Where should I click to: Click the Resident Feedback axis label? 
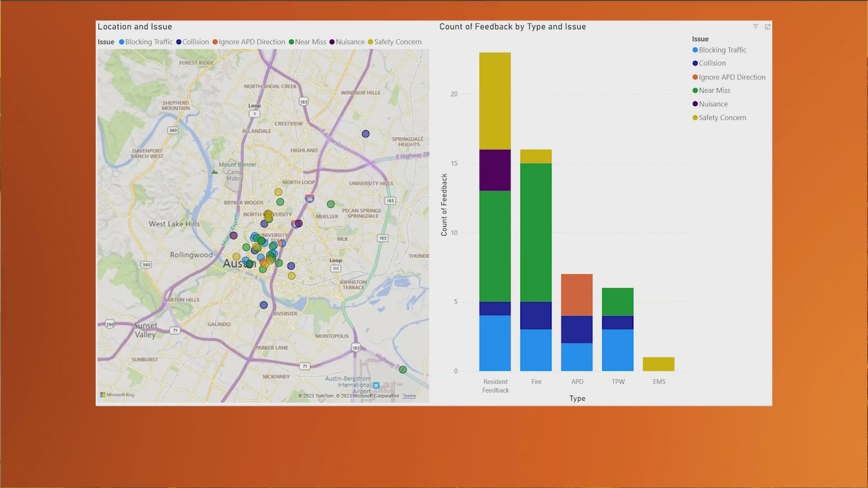click(x=495, y=386)
